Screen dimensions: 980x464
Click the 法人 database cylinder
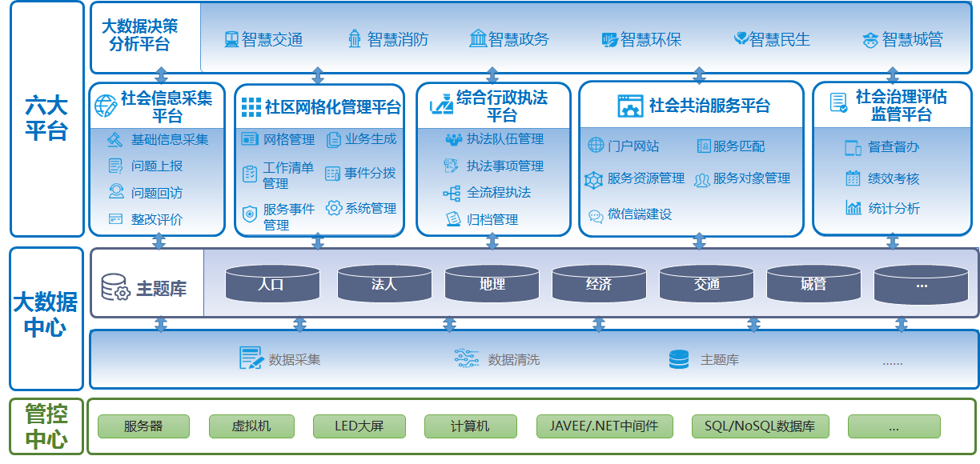coord(384,284)
